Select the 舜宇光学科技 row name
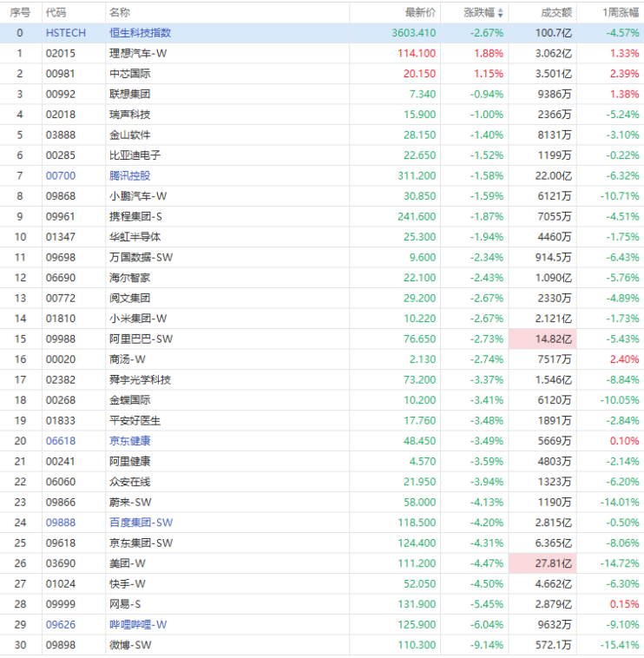This screenshot has height=658, width=644. click(x=140, y=379)
